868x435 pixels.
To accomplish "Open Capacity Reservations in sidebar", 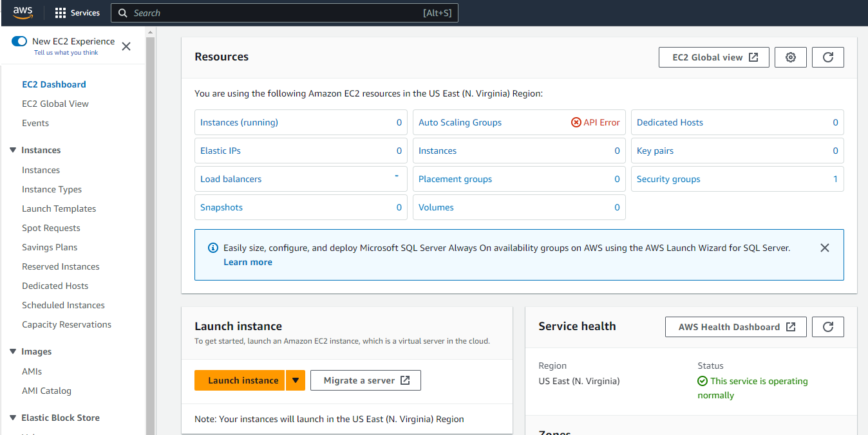I will [x=66, y=324].
